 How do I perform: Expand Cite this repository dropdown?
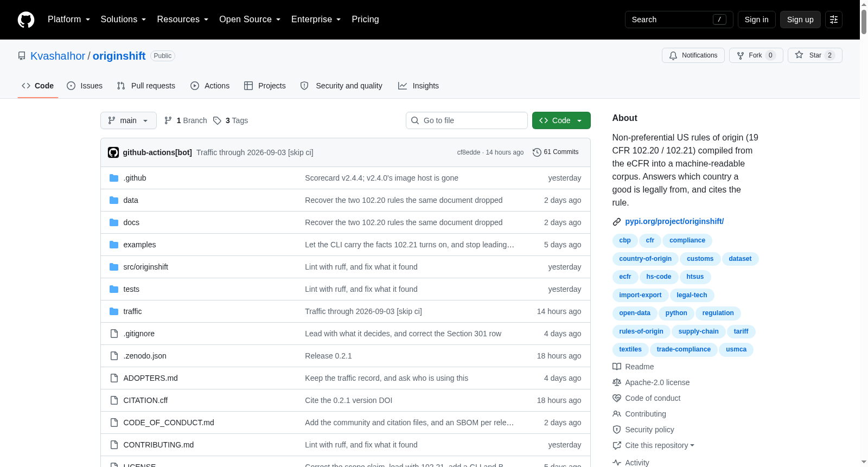[x=660, y=445]
